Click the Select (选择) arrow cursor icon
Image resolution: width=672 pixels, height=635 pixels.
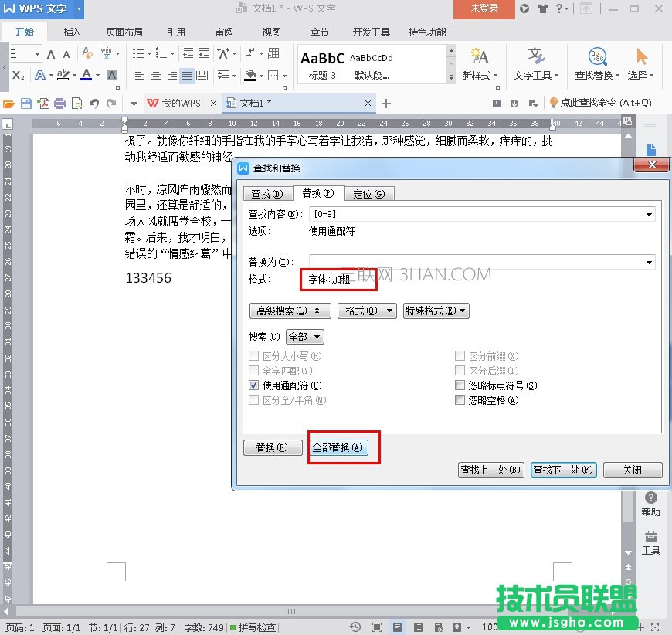(x=641, y=56)
